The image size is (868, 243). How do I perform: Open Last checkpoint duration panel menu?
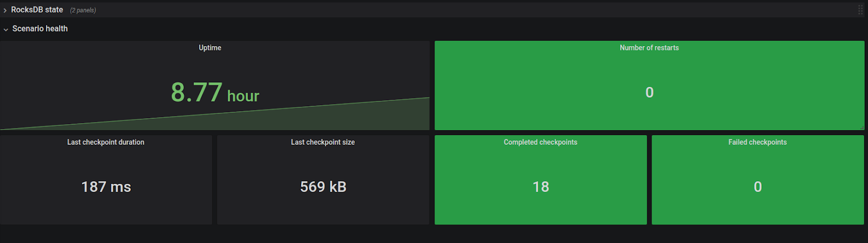click(106, 142)
